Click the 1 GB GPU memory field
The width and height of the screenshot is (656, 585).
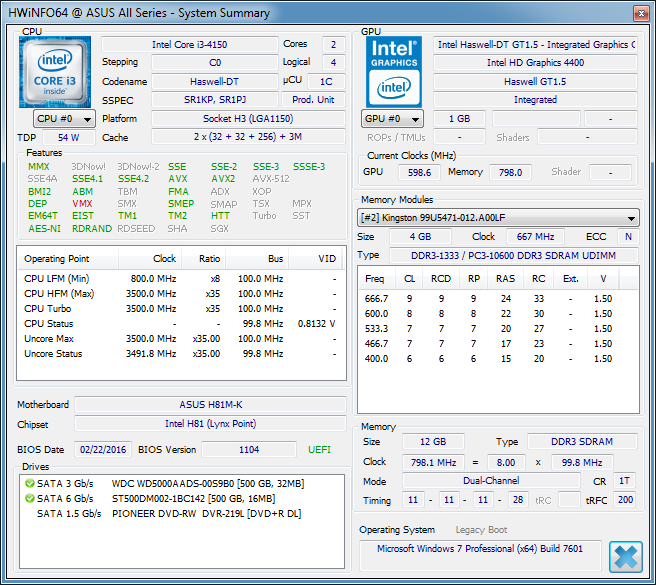(459, 119)
